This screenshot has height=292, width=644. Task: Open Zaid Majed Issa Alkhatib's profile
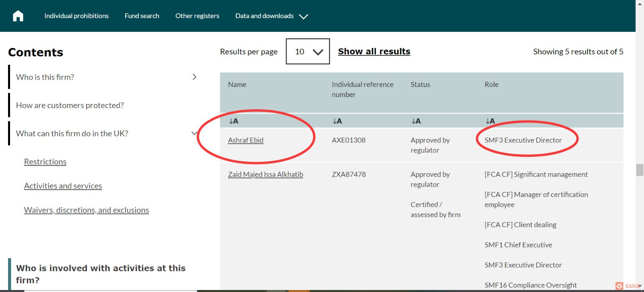pos(266,174)
